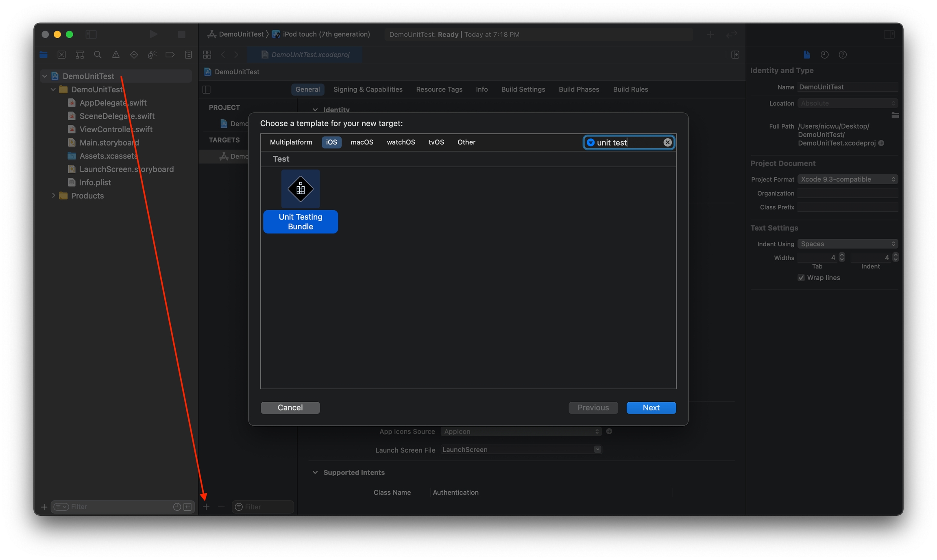Toggle the left navigator sidebar visibility
This screenshot has height=560, width=937.
(91, 34)
